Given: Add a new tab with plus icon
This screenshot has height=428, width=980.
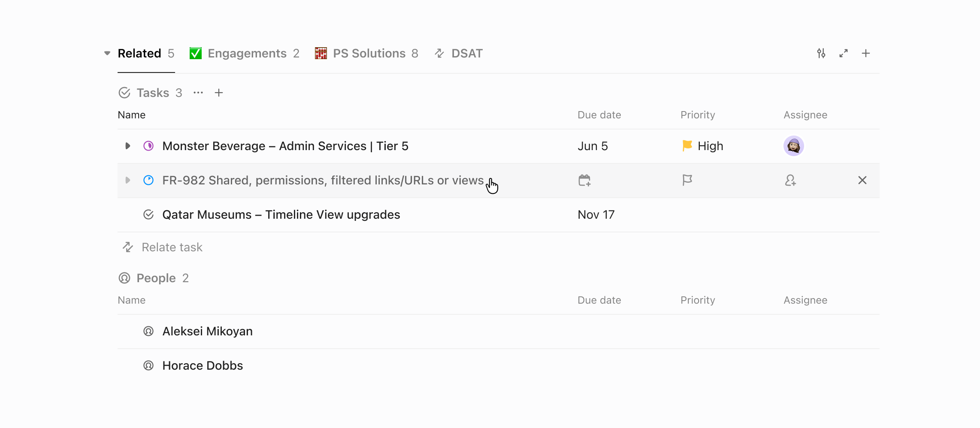Looking at the screenshot, I should [x=866, y=53].
